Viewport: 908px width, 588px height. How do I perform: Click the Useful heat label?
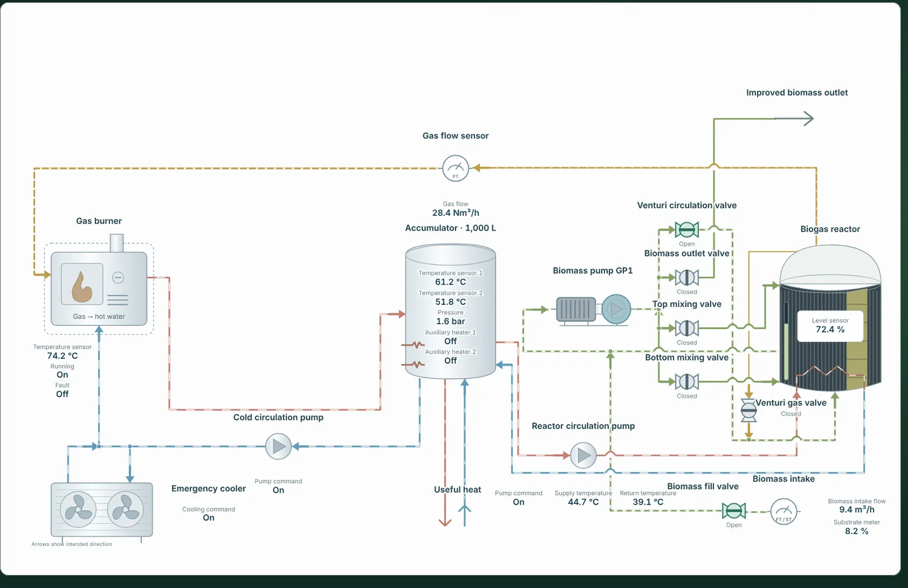[457, 490]
